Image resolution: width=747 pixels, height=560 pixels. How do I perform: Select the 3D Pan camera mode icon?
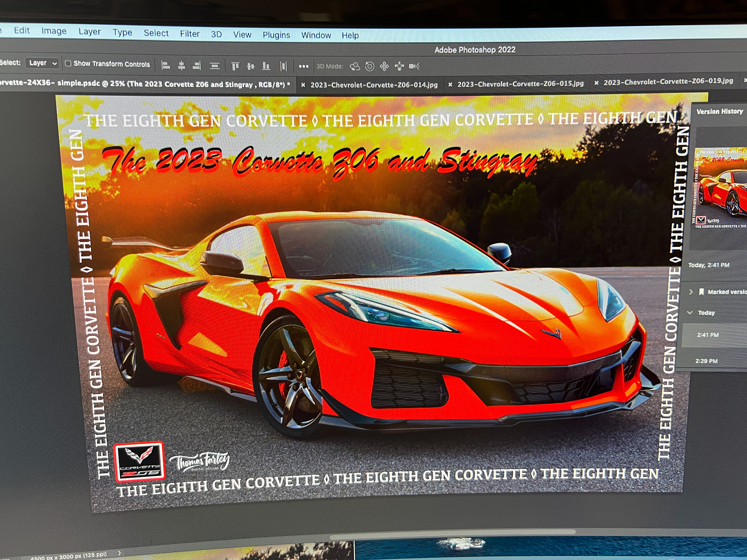point(384,66)
